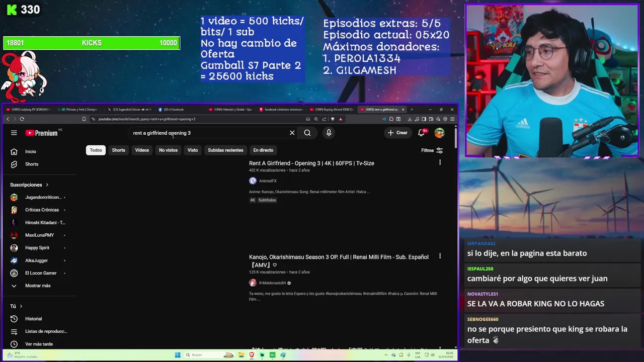Screen dimensions: 644x362
Task: Open El Locon Gamer subscription channel
Action: (x=40, y=273)
